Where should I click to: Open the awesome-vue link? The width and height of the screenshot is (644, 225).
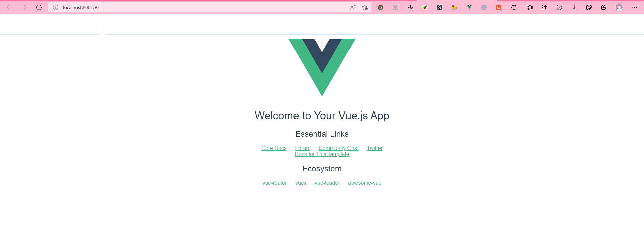(x=365, y=183)
